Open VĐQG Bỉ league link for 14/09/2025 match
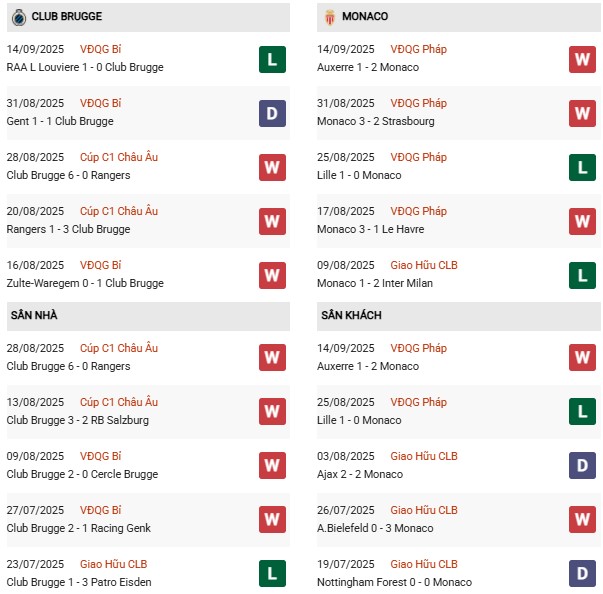Screen dimensions: 603x594 [100, 49]
